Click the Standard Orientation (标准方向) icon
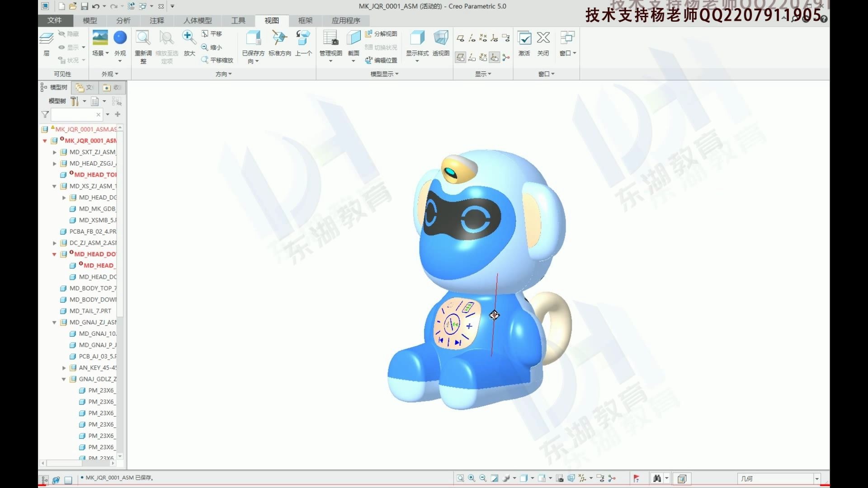This screenshot has height=488, width=868. [279, 38]
